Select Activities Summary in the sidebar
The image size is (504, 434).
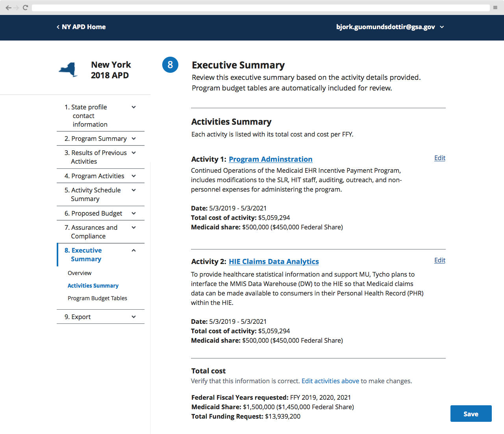click(93, 285)
